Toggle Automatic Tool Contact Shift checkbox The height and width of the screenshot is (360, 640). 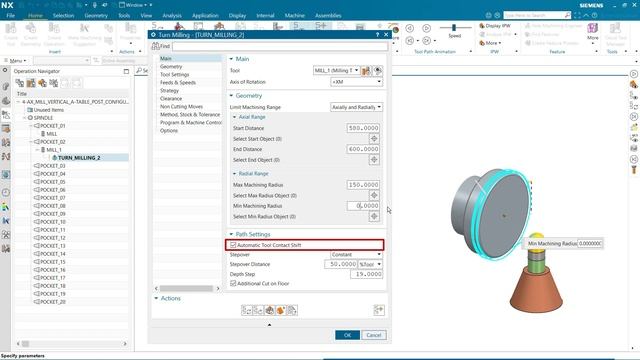pyautogui.click(x=233, y=245)
